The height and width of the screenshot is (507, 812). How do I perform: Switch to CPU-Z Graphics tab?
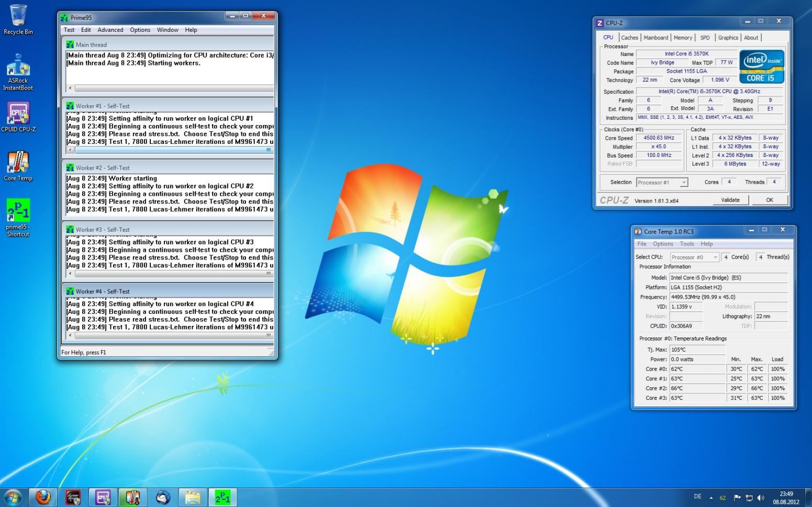tap(728, 38)
